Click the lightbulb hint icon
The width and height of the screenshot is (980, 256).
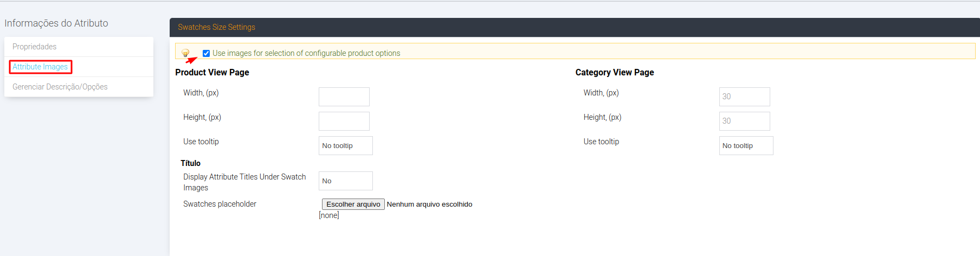tap(185, 53)
